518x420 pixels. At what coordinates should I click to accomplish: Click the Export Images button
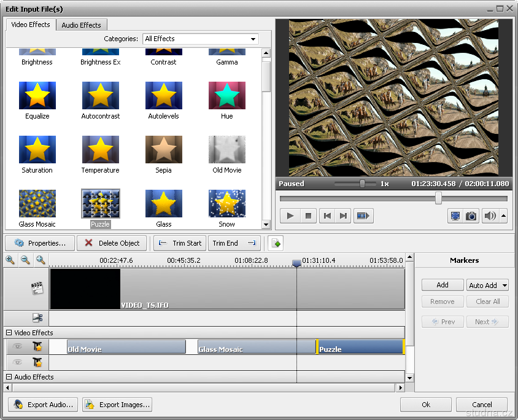(117, 405)
